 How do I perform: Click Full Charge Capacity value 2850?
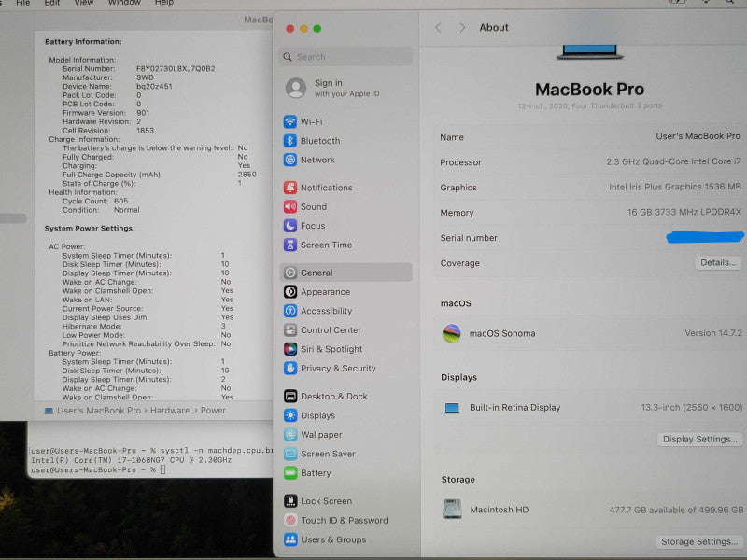(x=247, y=175)
